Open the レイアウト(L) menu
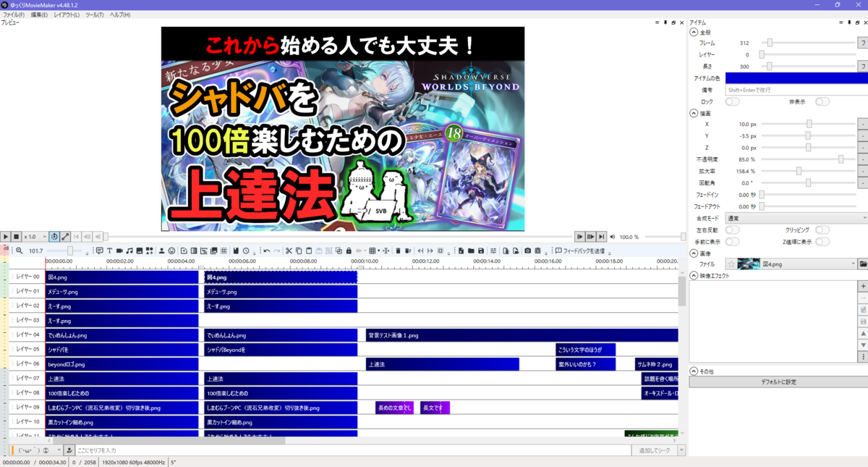868x467 pixels. tap(67, 14)
